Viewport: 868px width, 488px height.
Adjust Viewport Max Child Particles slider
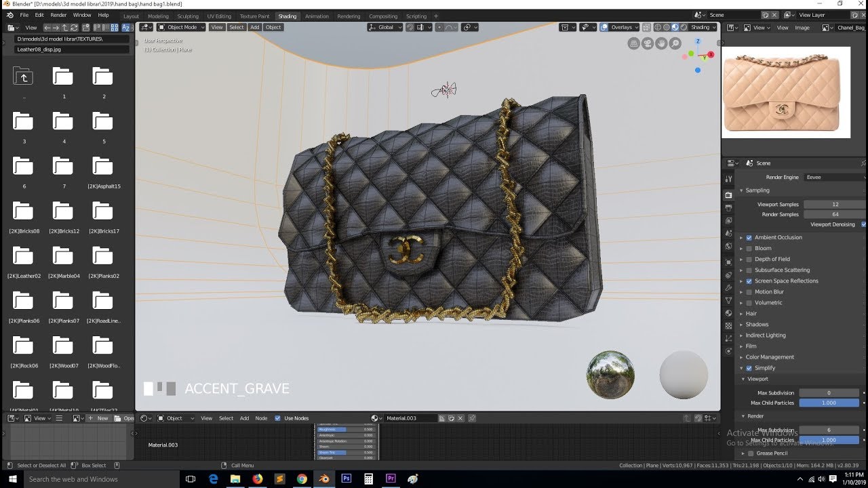pyautogui.click(x=829, y=403)
